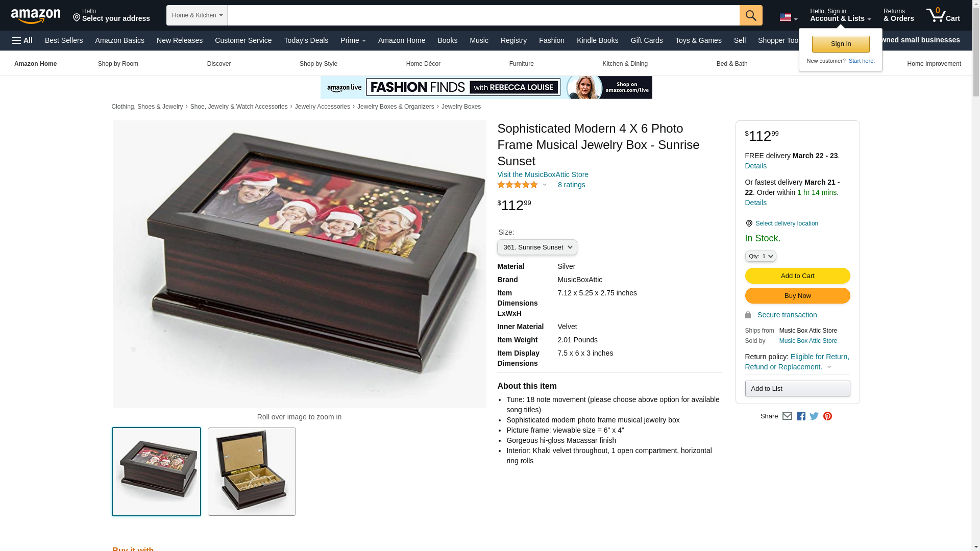The height and width of the screenshot is (551, 980).
Task: Open the All hamburger menu
Action: coord(22,40)
